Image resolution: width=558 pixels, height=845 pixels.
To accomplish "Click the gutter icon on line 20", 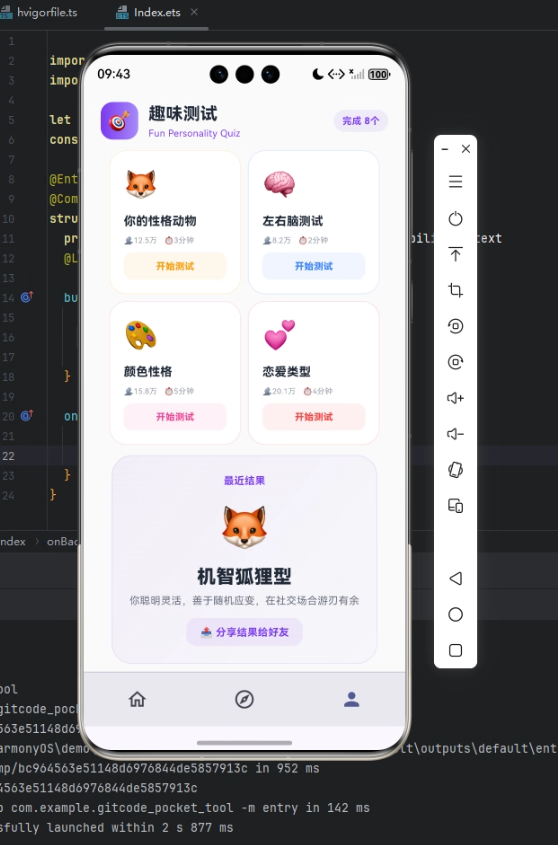I will click(27, 415).
